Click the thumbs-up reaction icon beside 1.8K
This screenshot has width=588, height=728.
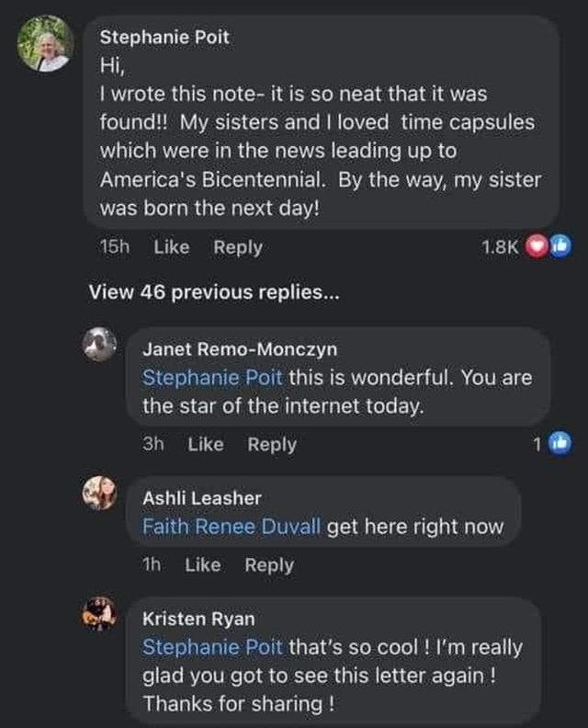click(561, 246)
